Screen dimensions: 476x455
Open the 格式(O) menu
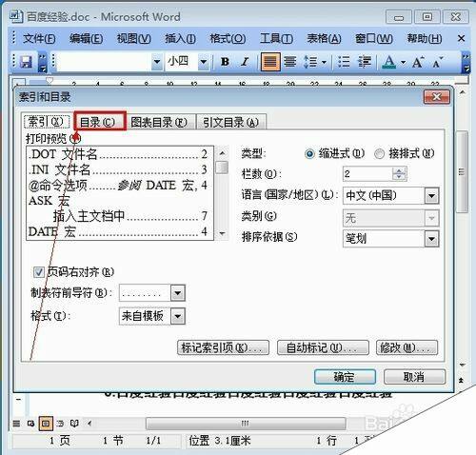(x=228, y=38)
